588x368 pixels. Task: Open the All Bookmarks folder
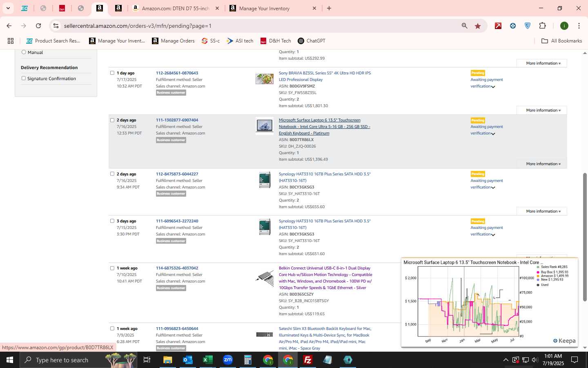tap(561, 41)
